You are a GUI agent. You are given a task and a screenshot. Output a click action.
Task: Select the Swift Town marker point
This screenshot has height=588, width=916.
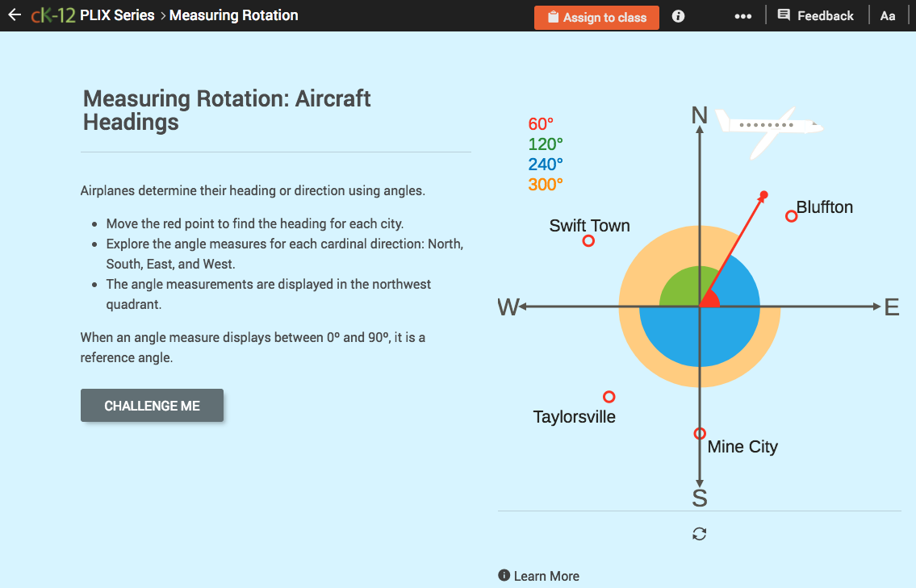588,240
